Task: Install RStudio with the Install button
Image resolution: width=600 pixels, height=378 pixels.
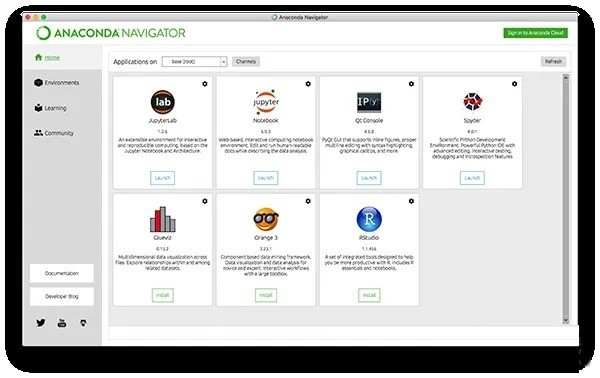Action: tap(369, 295)
